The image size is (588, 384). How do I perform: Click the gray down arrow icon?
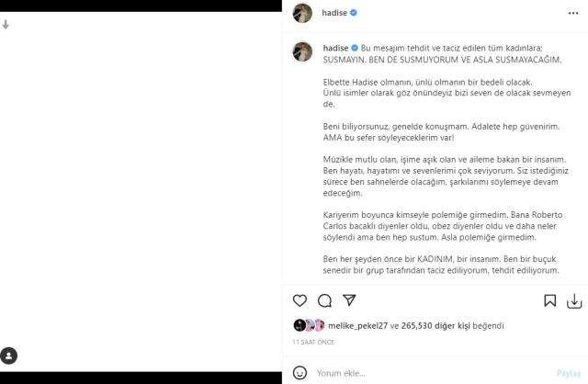6,25
